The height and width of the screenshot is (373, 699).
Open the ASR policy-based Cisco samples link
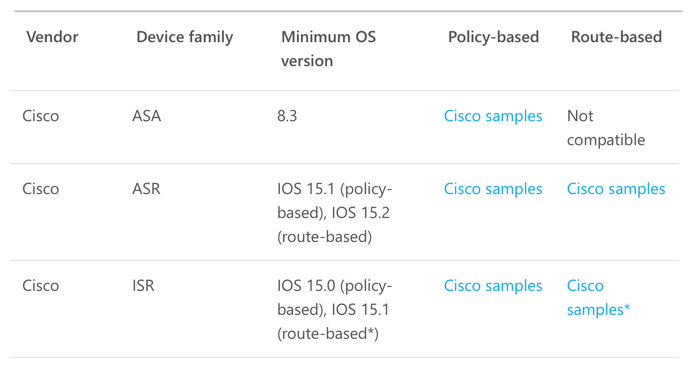(493, 189)
